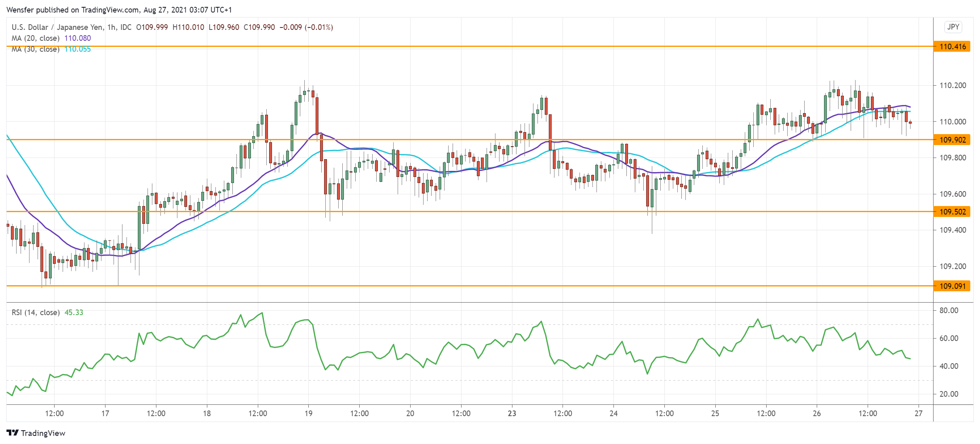Click the TradingView logo icon
Screen dimensions: 980x444
click(x=13, y=433)
